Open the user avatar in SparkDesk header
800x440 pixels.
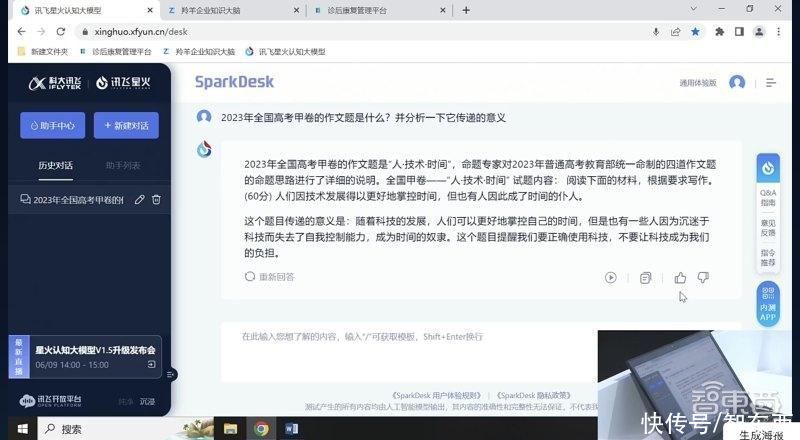(737, 82)
